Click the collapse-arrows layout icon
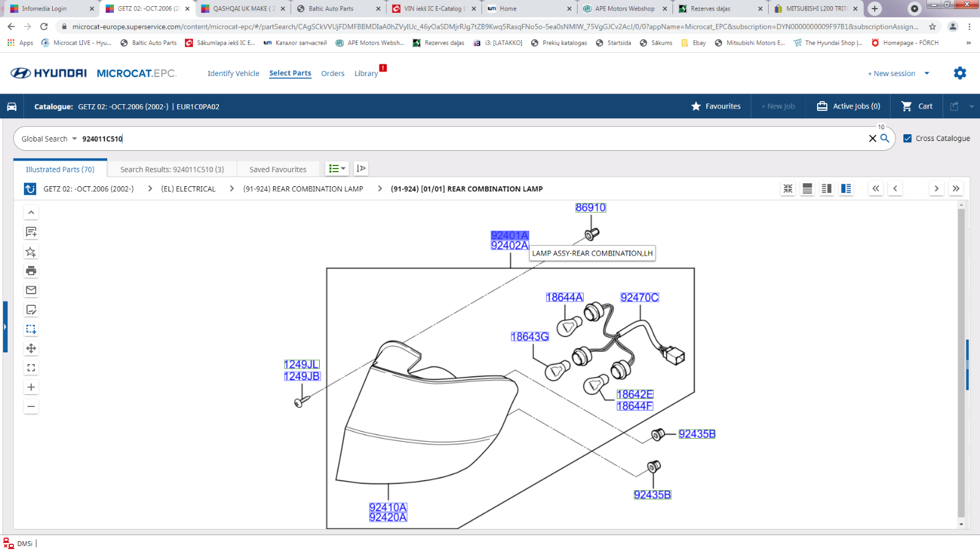Screen dimensions: 980x551 coord(788,189)
